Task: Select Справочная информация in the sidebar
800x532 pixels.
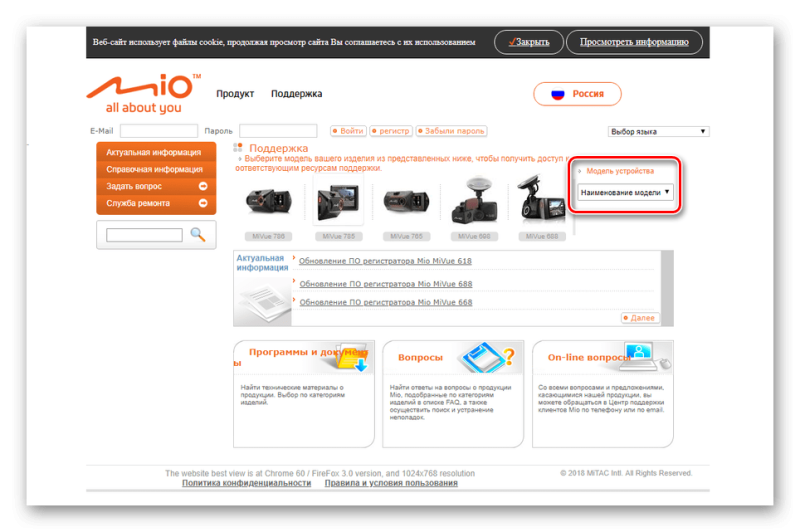Action: click(156, 169)
